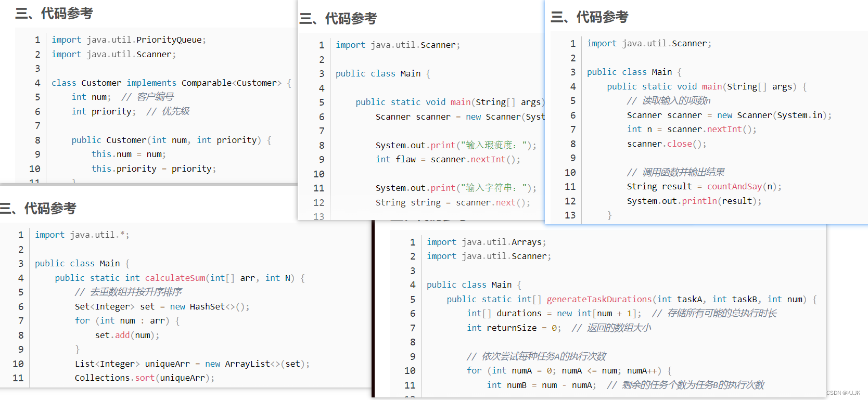
Task: Select 'Set<Integer> set = new HashSet<>();' line
Action: pyautogui.click(x=162, y=307)
